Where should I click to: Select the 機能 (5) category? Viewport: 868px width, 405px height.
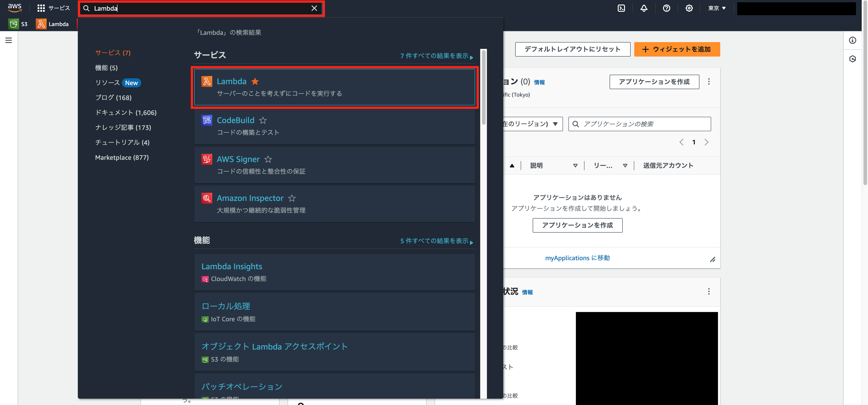(106, 68)
